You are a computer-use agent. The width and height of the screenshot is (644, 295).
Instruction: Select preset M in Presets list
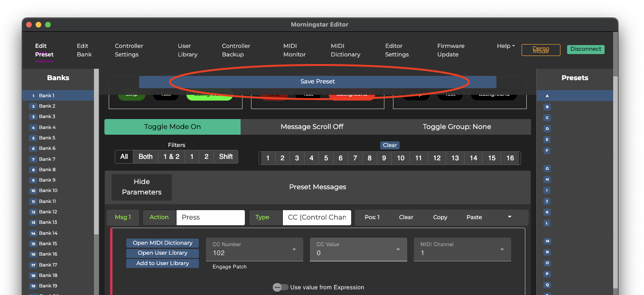click(547, 241)
